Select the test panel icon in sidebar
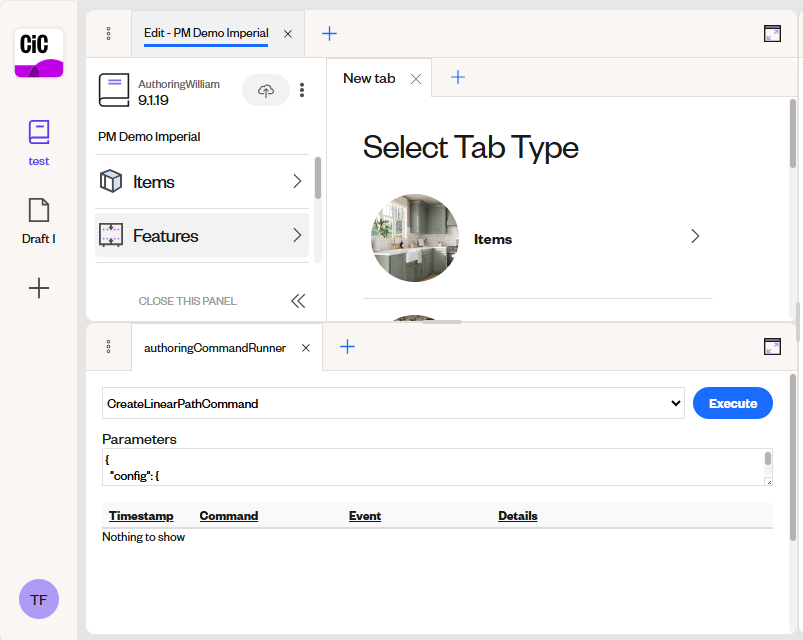Viewport: 803px width, 640px height. (x=38, y=131)
